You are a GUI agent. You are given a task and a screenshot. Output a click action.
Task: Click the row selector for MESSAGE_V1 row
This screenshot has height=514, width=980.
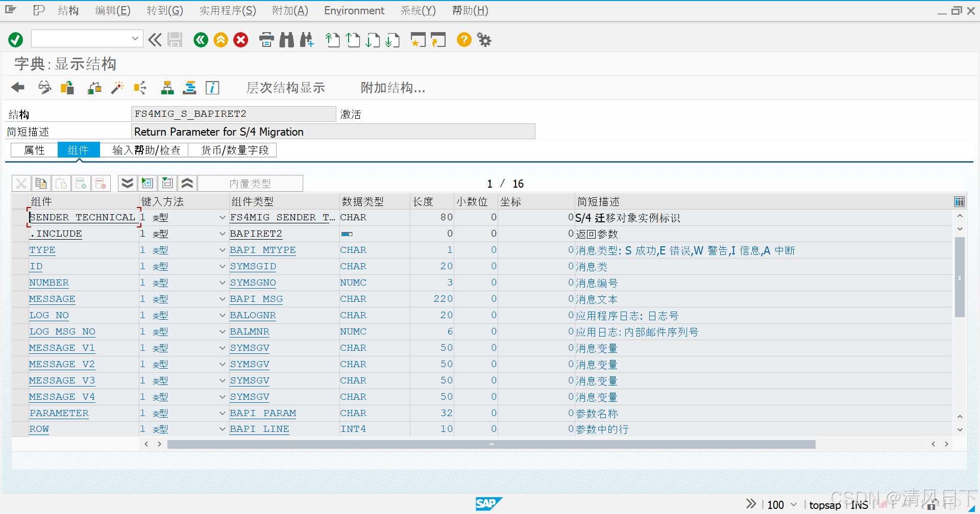tap(20, 348)
